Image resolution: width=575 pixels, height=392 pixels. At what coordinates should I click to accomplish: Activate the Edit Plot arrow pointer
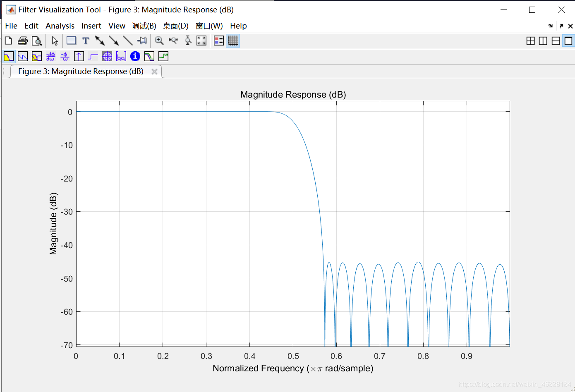(x=55, y=41)
